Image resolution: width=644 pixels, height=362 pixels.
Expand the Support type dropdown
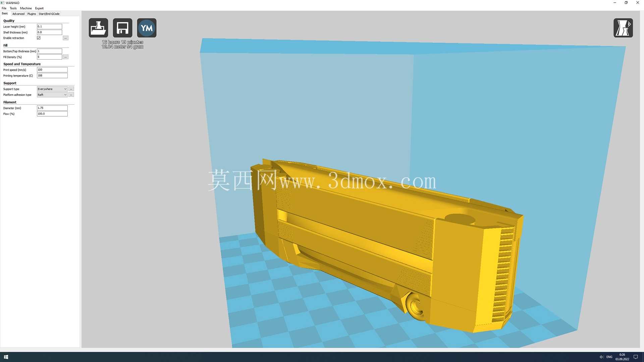point(52,89)
